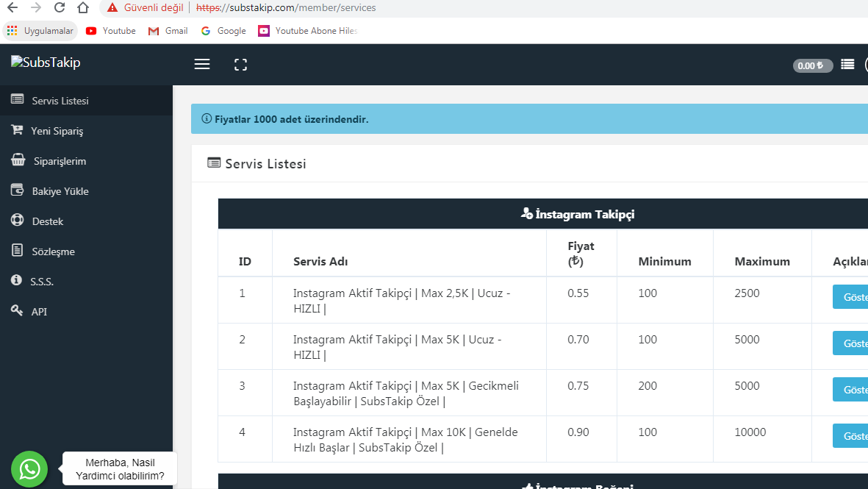Viewport: 868px width, 489px height.
Task: Toggle sidebar with the hamburger menu icon
Action: coord(202,64)
